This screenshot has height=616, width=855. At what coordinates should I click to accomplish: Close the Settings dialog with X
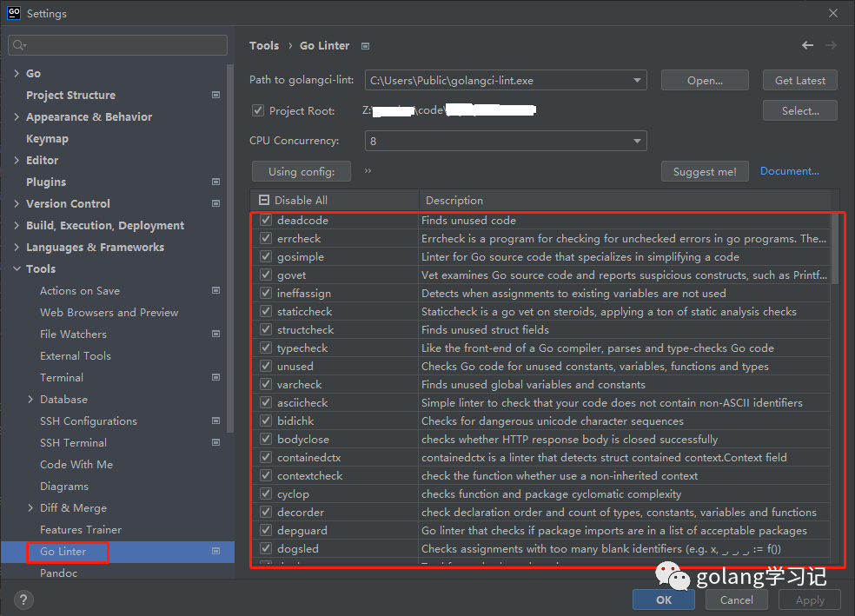click(x=833, y=13)
